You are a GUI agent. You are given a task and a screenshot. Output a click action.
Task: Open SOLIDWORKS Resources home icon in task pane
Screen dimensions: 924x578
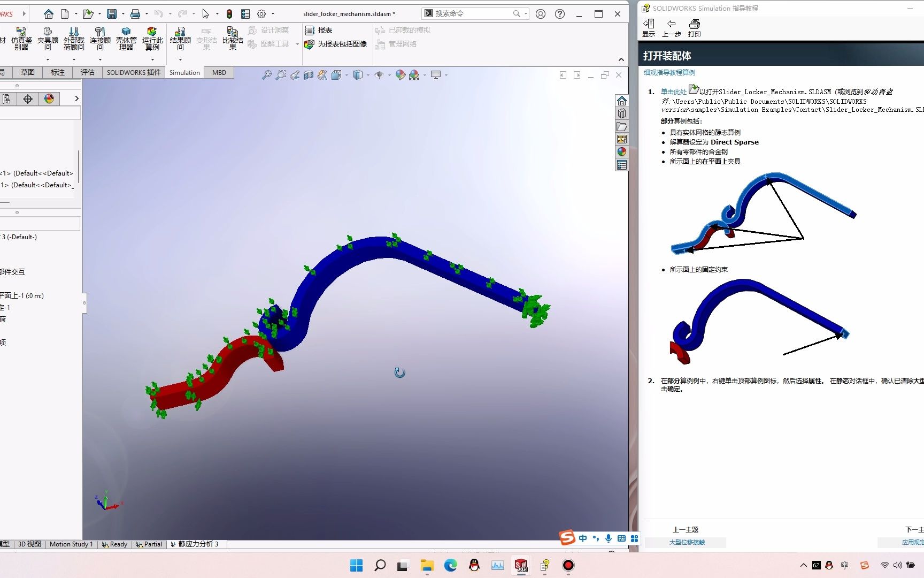[x=621, y=101]
